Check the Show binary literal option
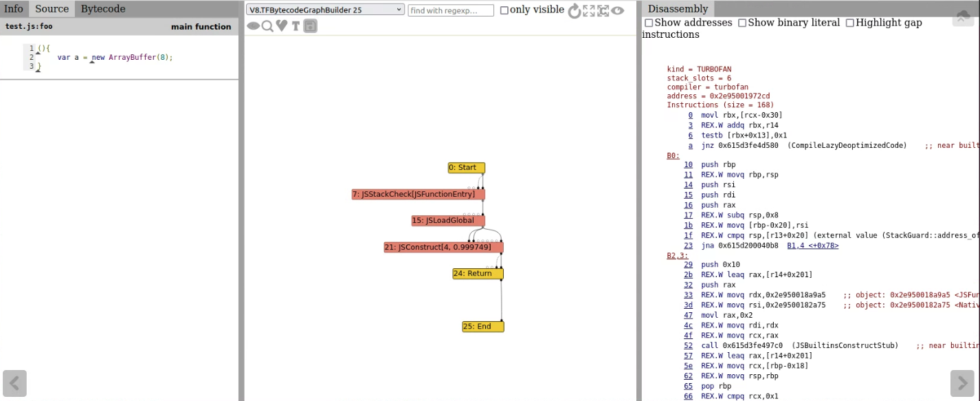The height and width of the screenshot is (401, 980). [x=742, y=23]
